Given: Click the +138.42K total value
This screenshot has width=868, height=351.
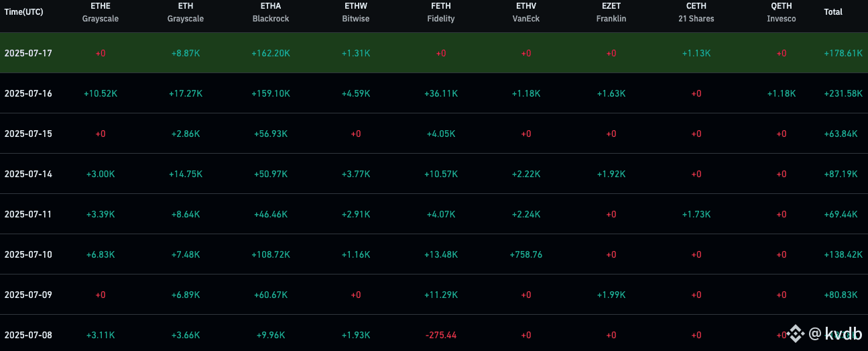Looking at the screenshot, I should pos(843,254).
